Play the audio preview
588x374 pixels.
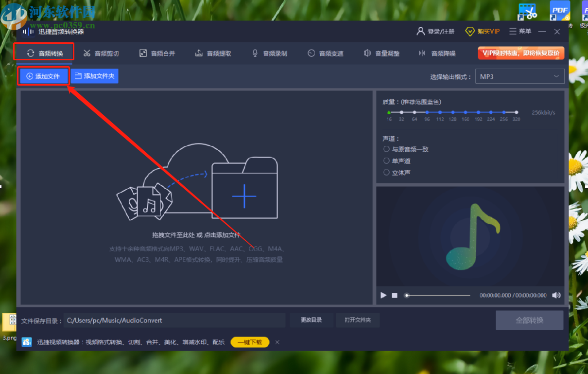pos(383,295)
